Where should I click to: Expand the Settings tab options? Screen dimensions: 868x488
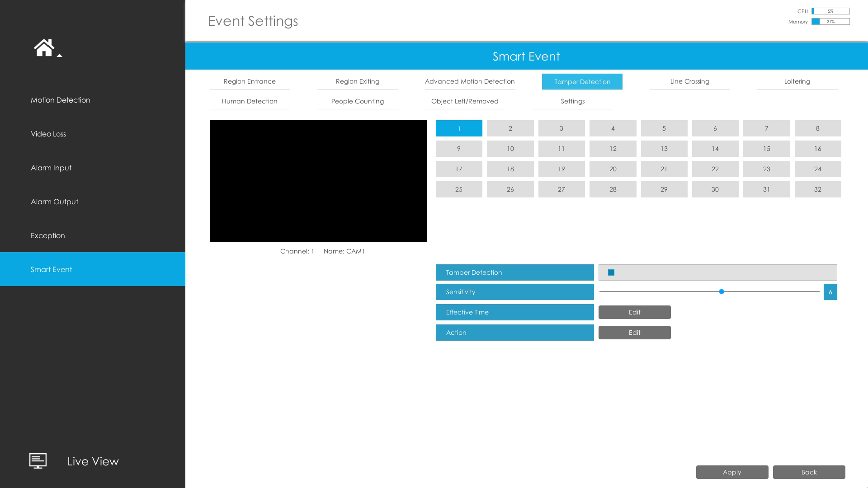point(573,101)
